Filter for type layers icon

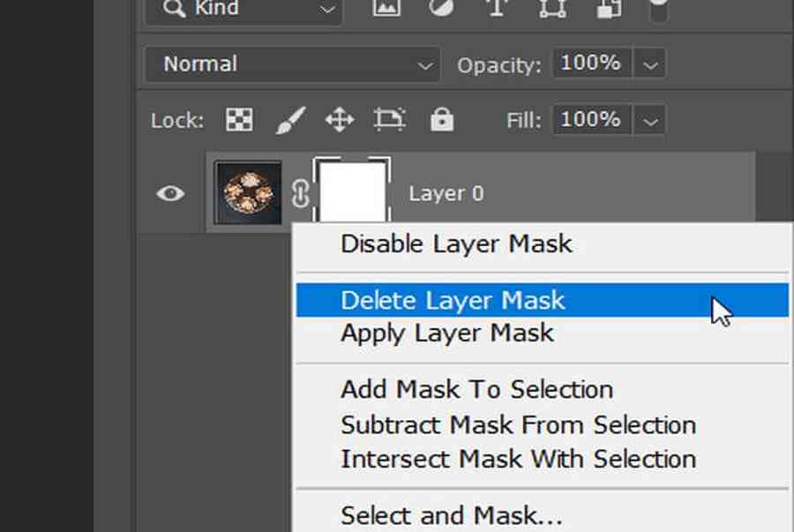point(498,9)
